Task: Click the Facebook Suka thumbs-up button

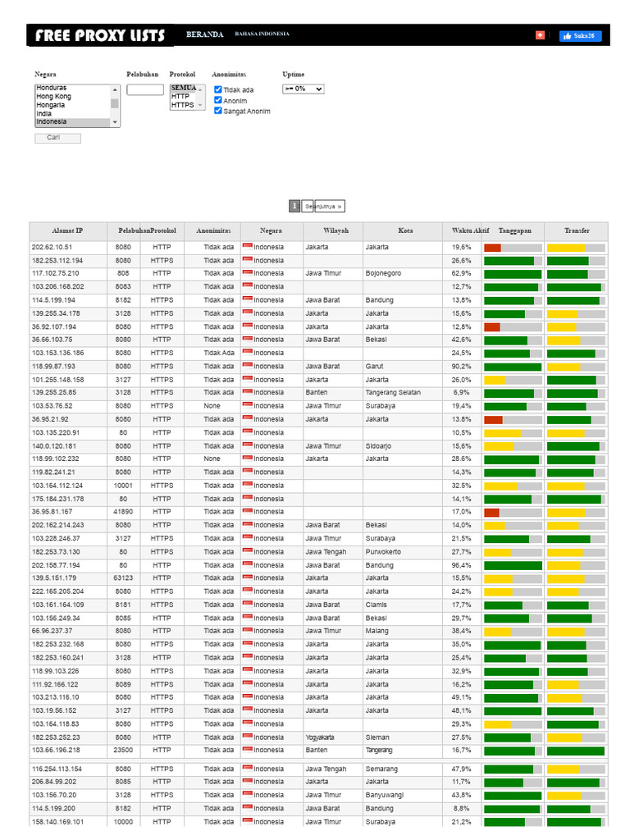Action: click(580, 36)
